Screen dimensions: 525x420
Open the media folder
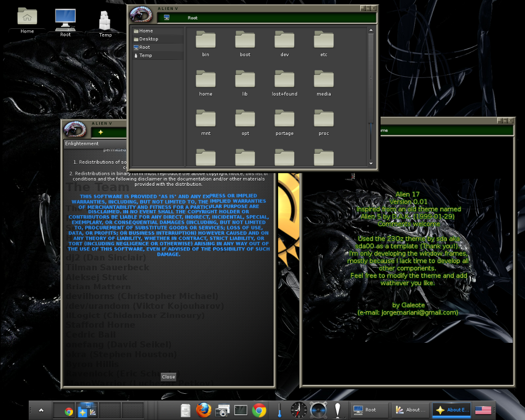click(x=324, y=83)
